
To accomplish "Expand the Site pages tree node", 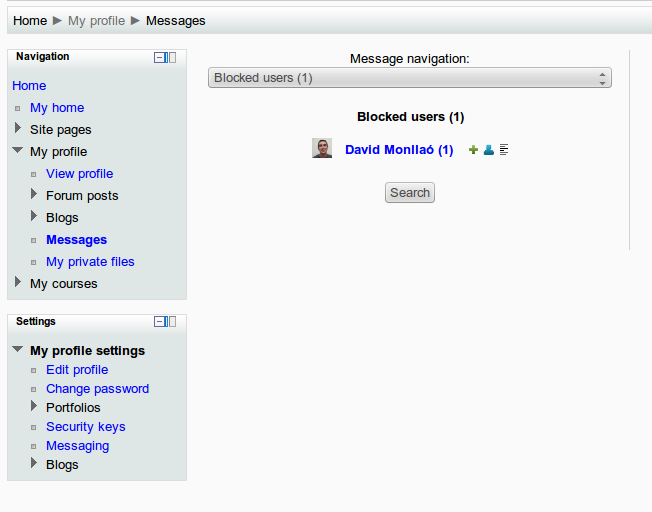I will coord(17,128).
